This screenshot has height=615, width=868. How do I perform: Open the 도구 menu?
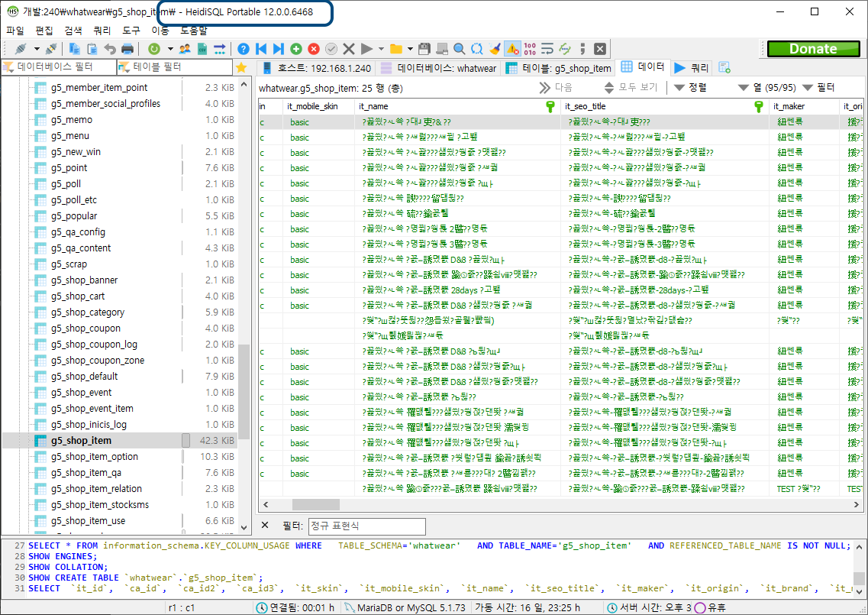tap(131, 31)
